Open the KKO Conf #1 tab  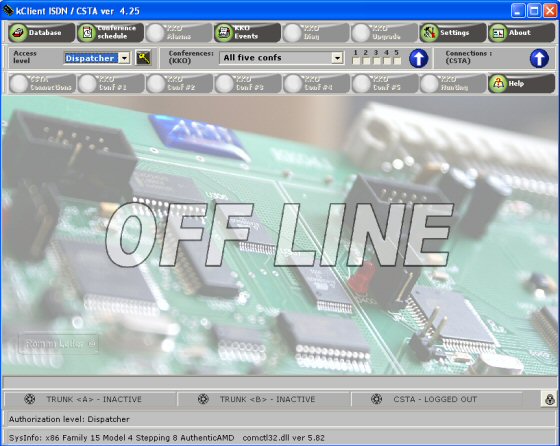click(x=111, y=84)
